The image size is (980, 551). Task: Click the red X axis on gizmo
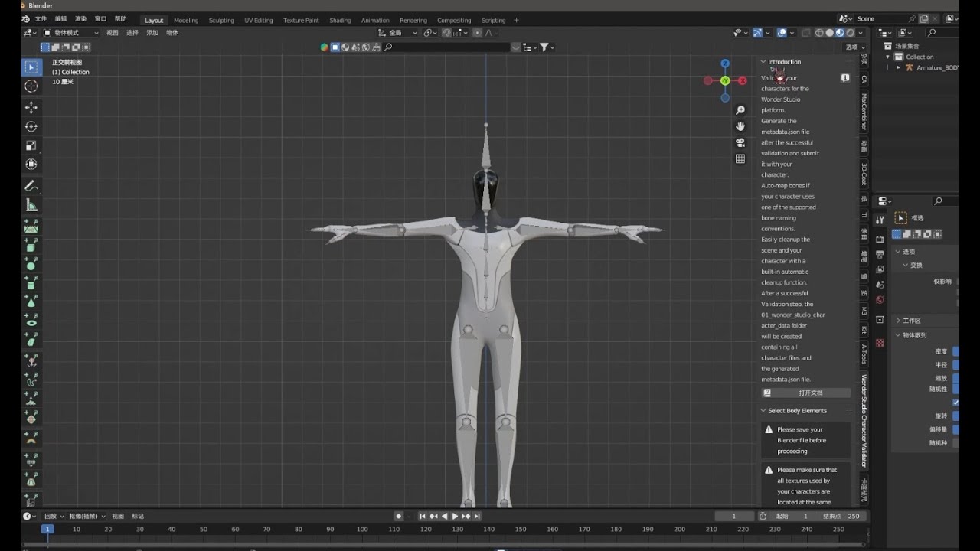pyautogui.click(x=743, y=80)
